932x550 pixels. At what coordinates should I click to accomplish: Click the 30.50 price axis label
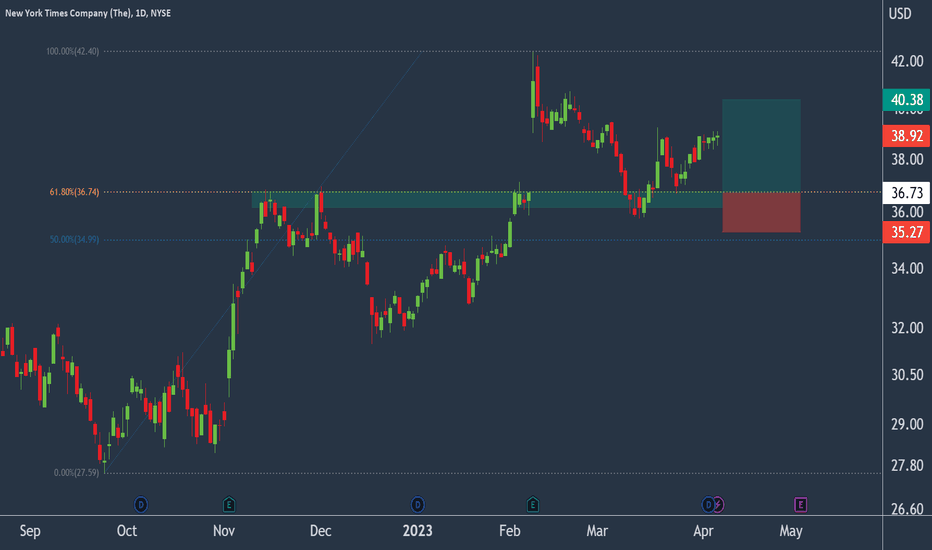907,375
